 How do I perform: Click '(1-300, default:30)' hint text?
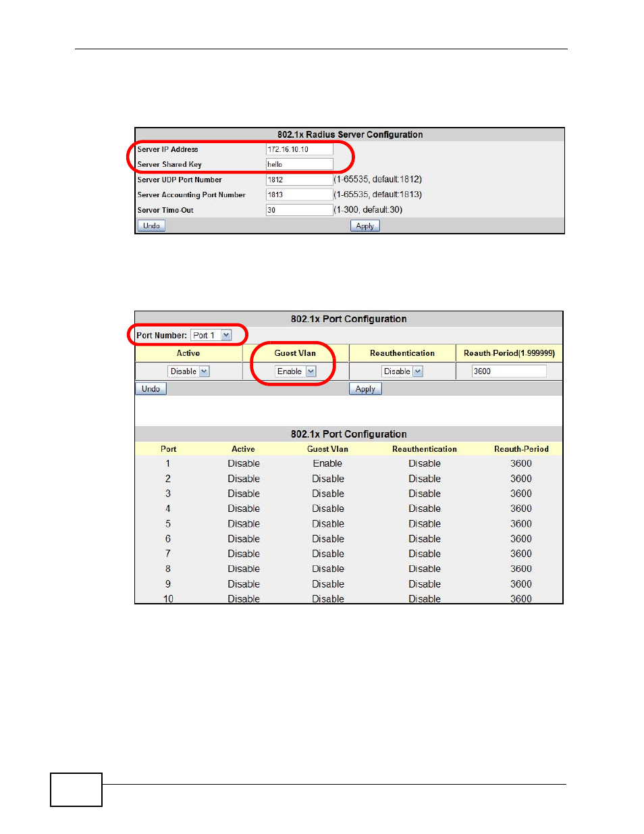[368, 210]
